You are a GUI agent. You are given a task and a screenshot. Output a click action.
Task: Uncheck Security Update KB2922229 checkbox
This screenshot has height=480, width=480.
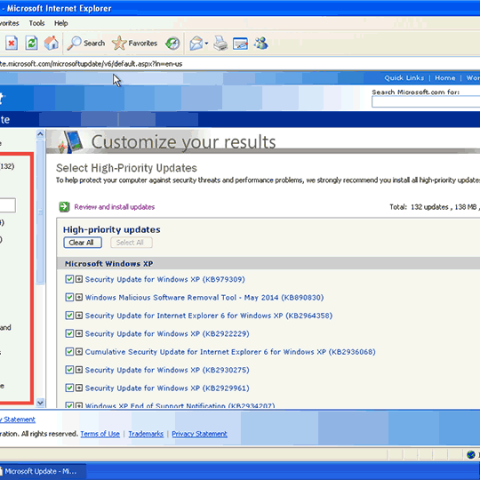(x=69, y=333)
